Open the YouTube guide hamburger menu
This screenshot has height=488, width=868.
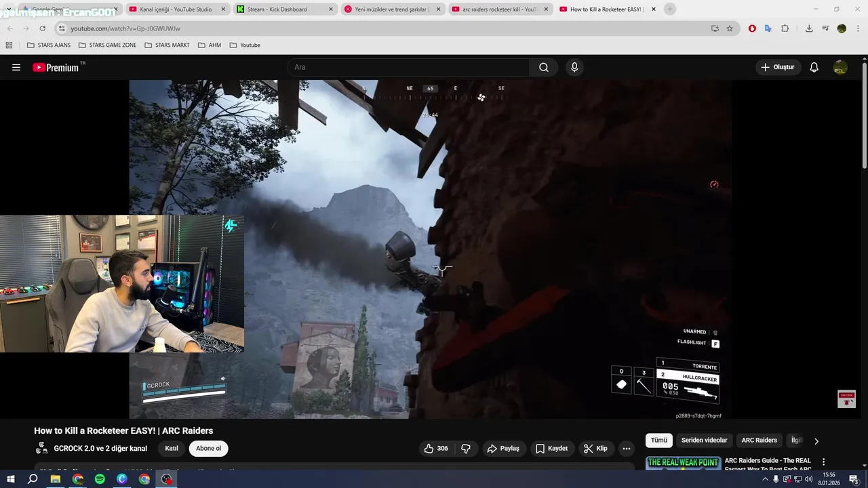tap(16, 67)
